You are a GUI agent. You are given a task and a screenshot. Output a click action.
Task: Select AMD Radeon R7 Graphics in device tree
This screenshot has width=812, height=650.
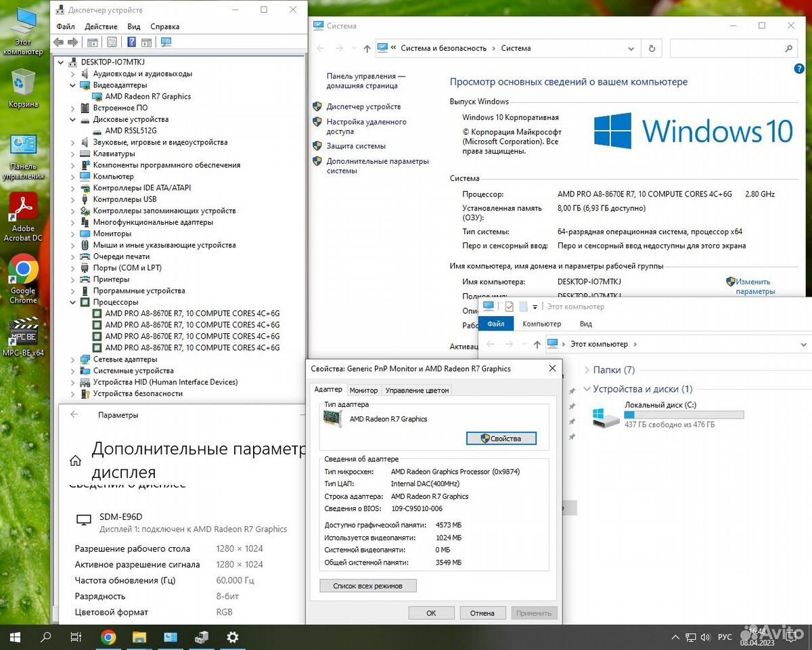(x=148, y=97)
